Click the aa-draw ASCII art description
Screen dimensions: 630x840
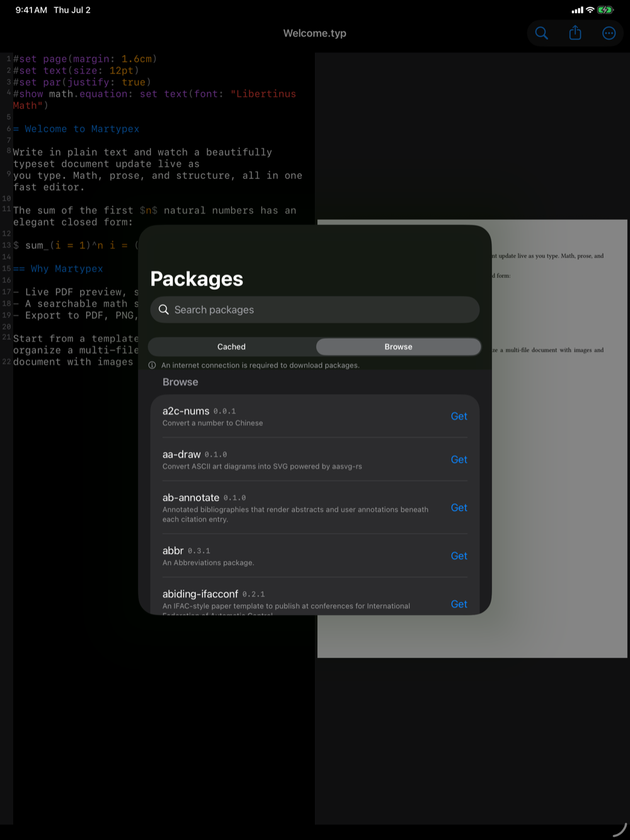coord(262,467)
